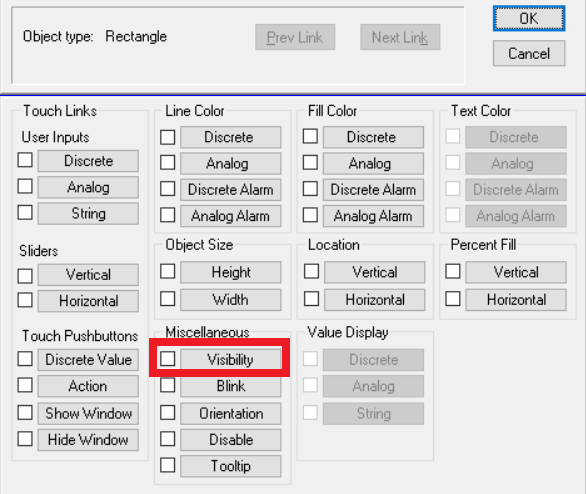The image size is (586, 494).
Task: Open Action pushbutton link
Action: point(88,386)
